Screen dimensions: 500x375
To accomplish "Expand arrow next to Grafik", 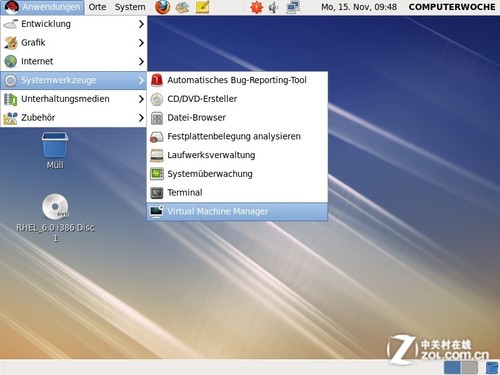I will [x=141, y=43].
